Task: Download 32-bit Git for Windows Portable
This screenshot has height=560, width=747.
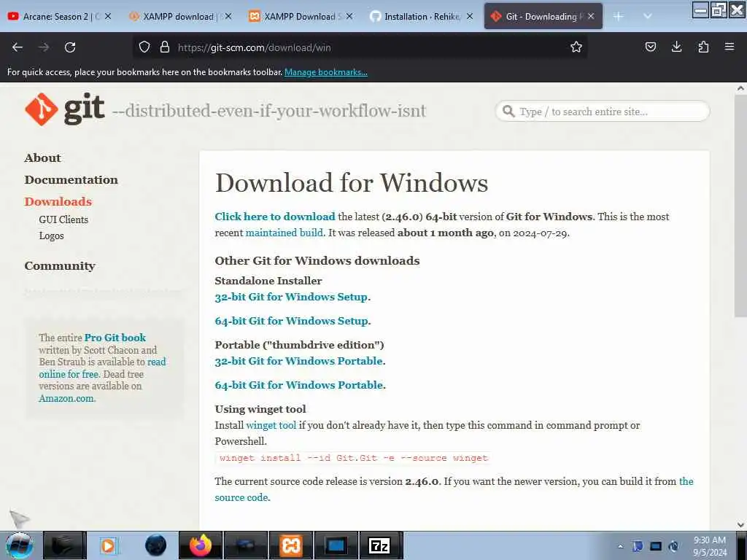Action: (298, 362)
